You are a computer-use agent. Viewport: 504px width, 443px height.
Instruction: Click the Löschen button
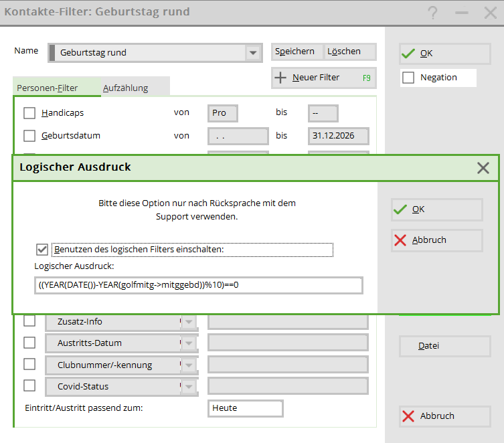tap(344, 52)
